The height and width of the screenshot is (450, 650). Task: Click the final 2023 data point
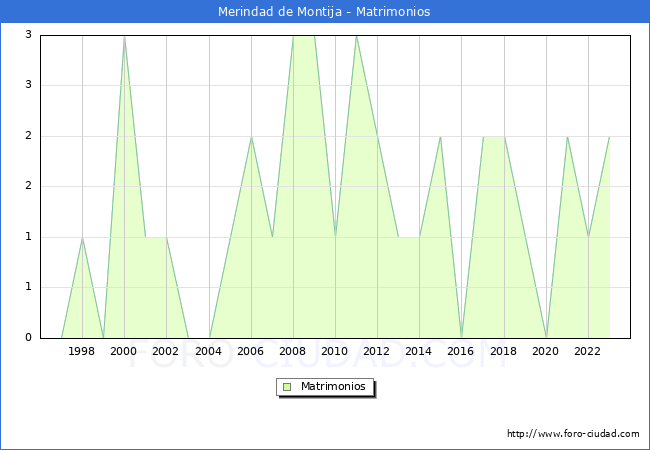pyautogui.click(x=609, y=137)
